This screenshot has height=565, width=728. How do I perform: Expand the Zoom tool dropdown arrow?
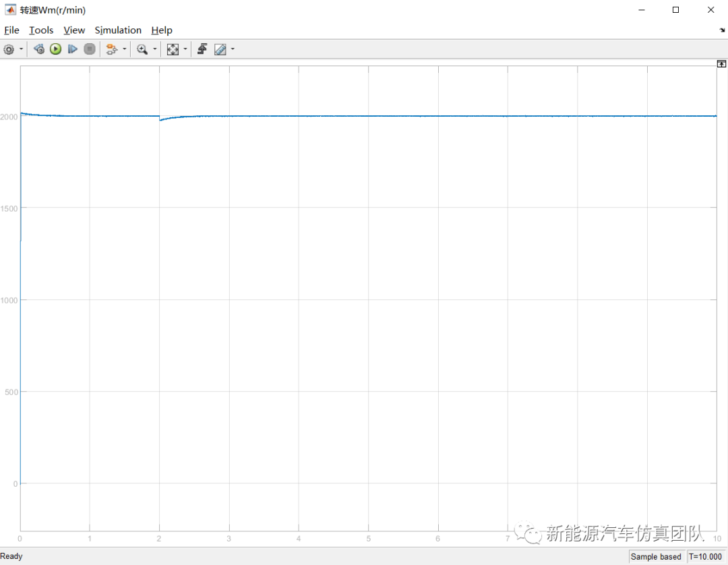[154, 49]
